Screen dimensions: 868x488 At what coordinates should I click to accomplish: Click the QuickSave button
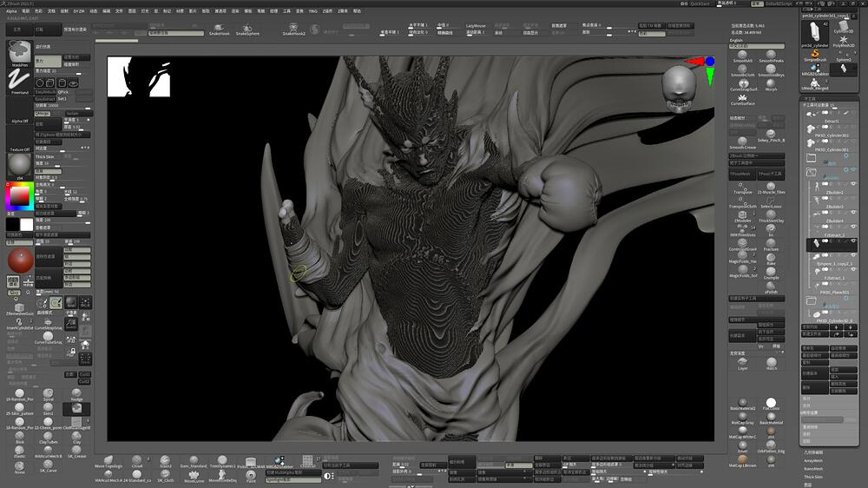click(700, 3)
